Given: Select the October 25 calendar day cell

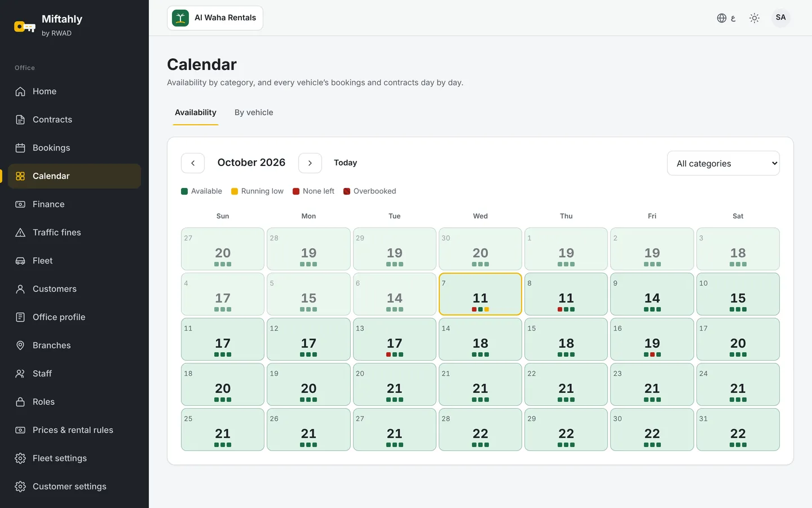Looking at the screenshot, I should click(223, 430).
